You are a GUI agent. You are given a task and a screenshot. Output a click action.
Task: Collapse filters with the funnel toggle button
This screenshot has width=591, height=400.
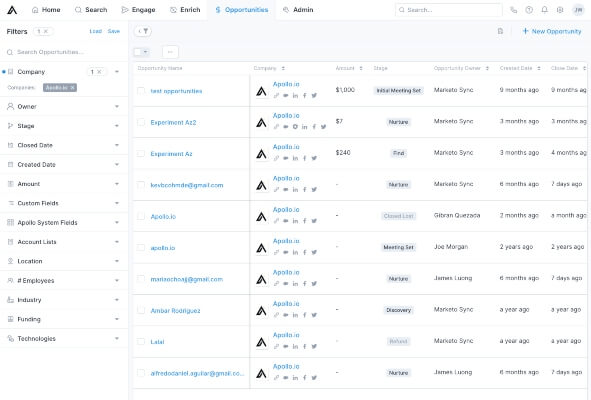pos(143,31)
